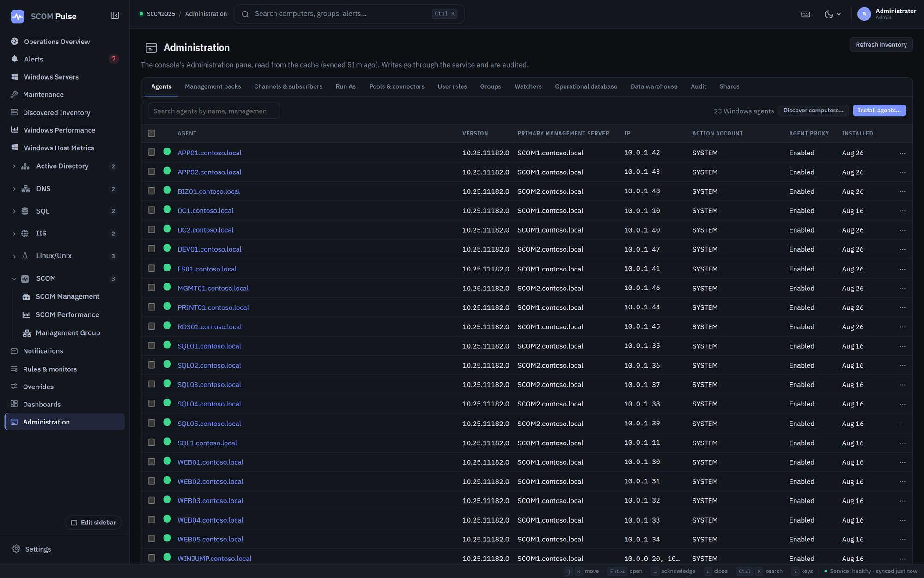Open row actions menu for BIZ01.contoso.local
Image resolution: width=924 pixels, height=578 pixels.
pyautogui.click(x=902, y=191)
